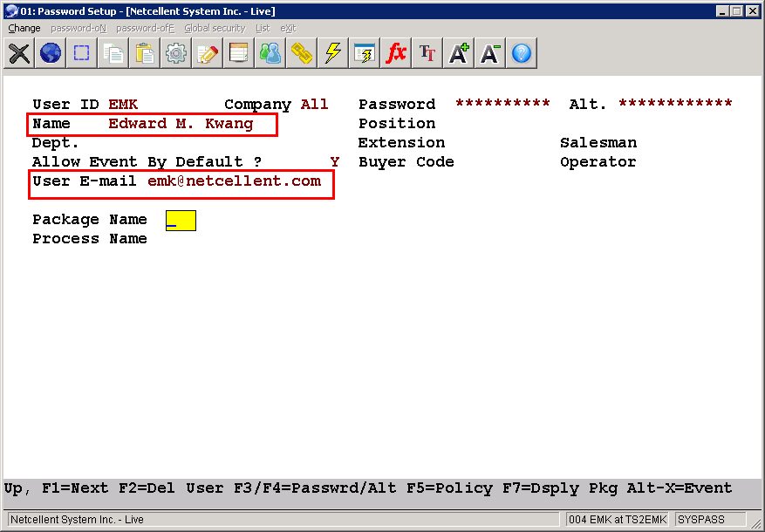This screenshot has height=532, width=765.
Task: Open the gear settings icon
Action: [175, 53]
